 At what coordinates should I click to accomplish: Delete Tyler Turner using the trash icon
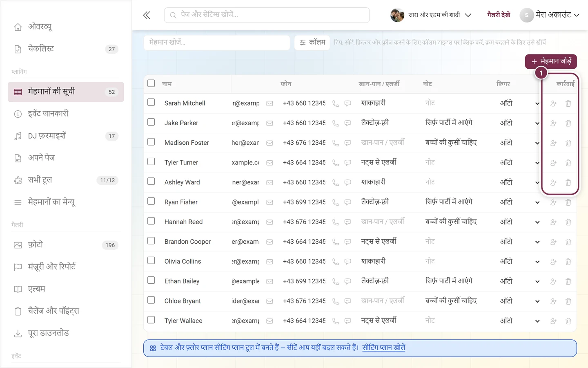(x=568, y=163)
